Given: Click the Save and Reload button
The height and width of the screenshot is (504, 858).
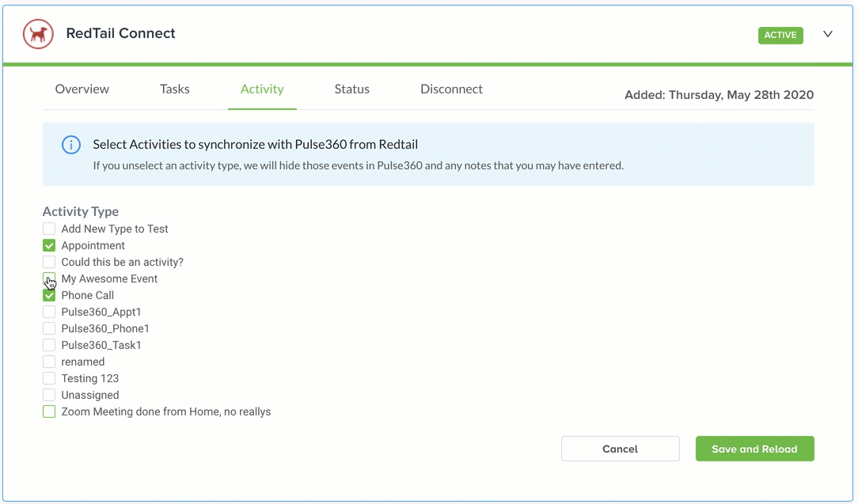Looking at the screenshot, I should (754, 449).
